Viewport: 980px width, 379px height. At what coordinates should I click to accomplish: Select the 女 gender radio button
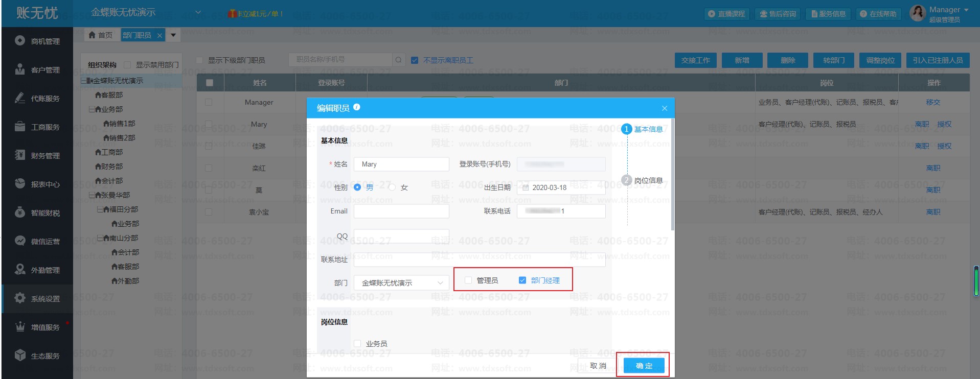tap(392, 187)
